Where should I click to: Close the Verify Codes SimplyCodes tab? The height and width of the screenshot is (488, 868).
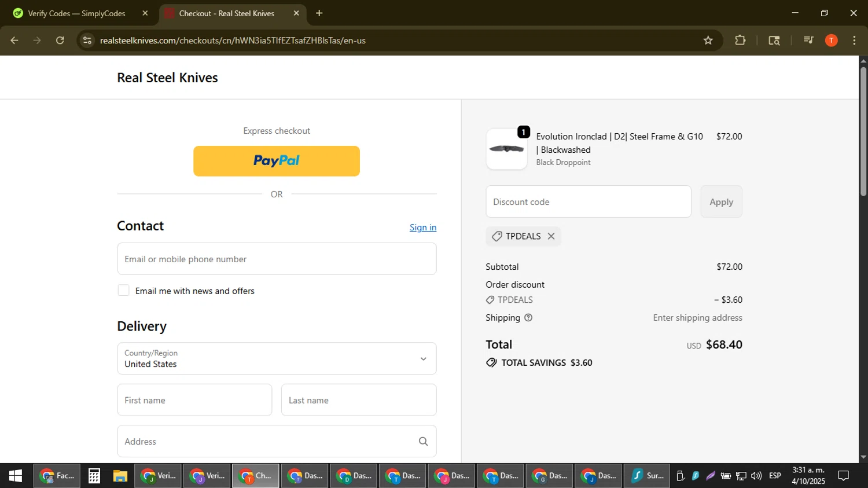coord(145,13)
